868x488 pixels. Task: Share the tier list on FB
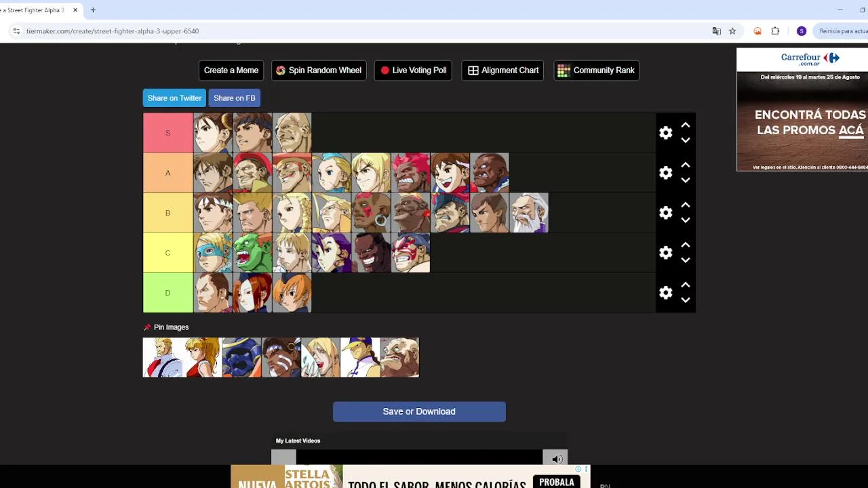tap(235, 98)
